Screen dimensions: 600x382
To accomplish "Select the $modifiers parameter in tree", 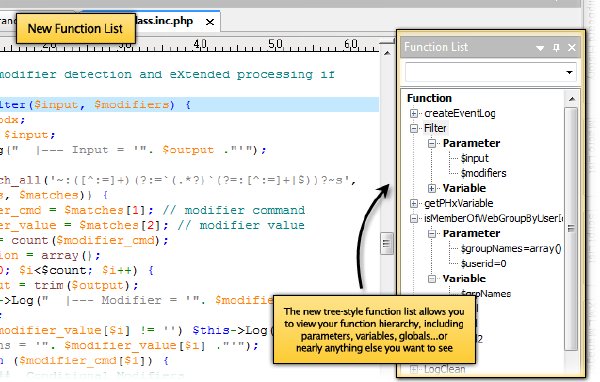I will 483,173.
